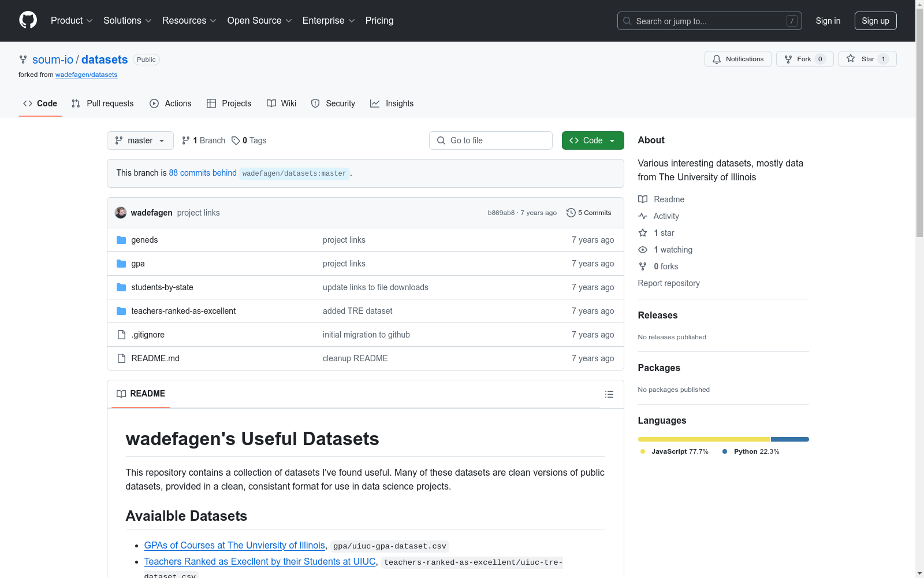Click the students-by-state folder icon
The height and width of the screenshot is (578, 924).
coord(121,287)
